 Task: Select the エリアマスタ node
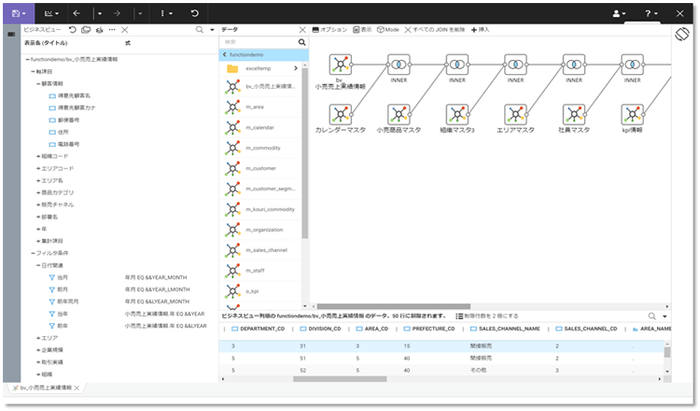click(x=516, y=115)
